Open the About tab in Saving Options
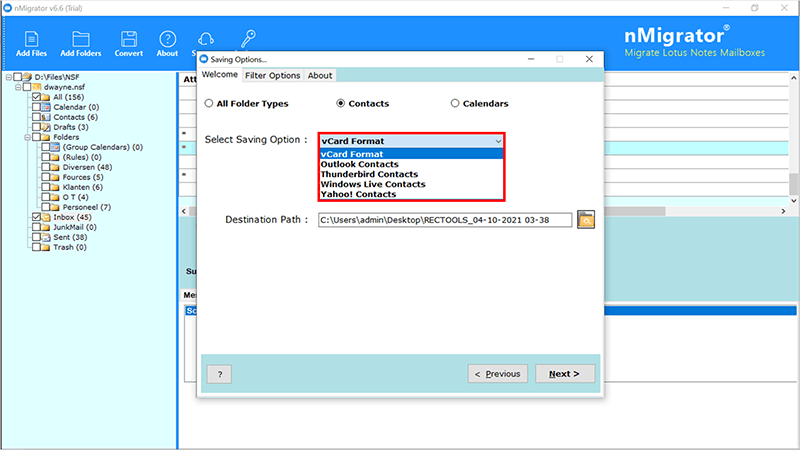This screenshot has height=450, width=800. point(320,75)
